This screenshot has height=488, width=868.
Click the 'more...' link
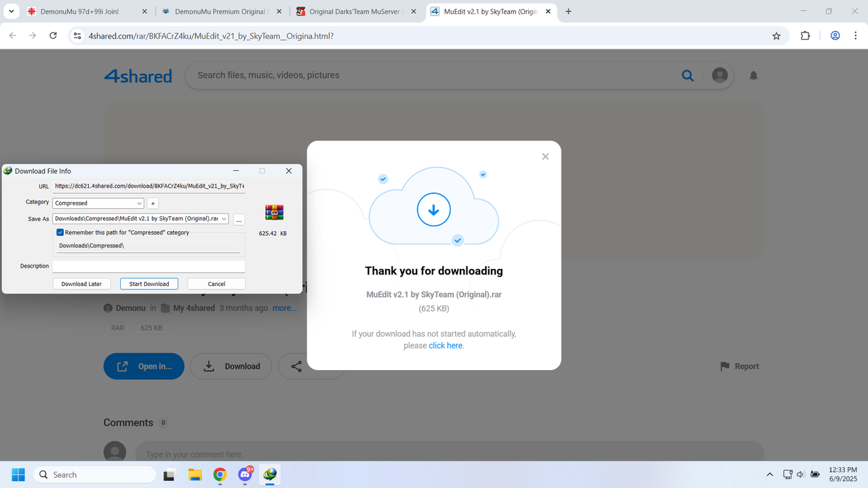coord(285,308)
